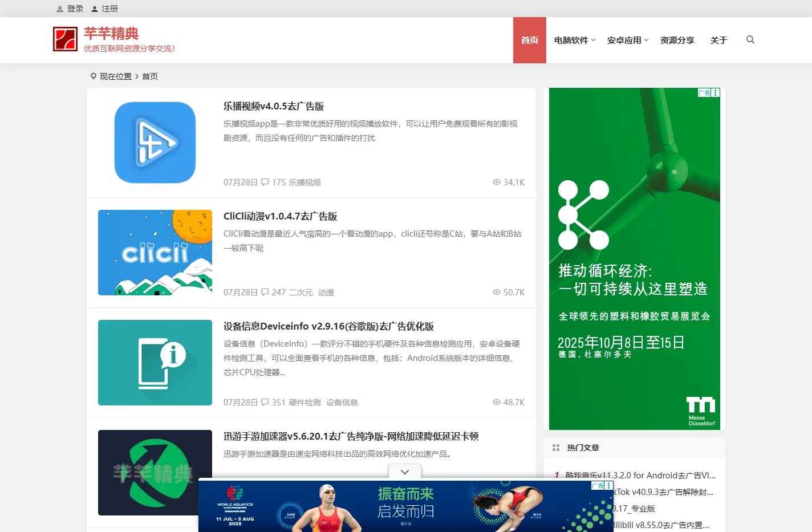Open the 关于 menu item
This screenshot has height=532, width=812.
(x=719, y=40)
